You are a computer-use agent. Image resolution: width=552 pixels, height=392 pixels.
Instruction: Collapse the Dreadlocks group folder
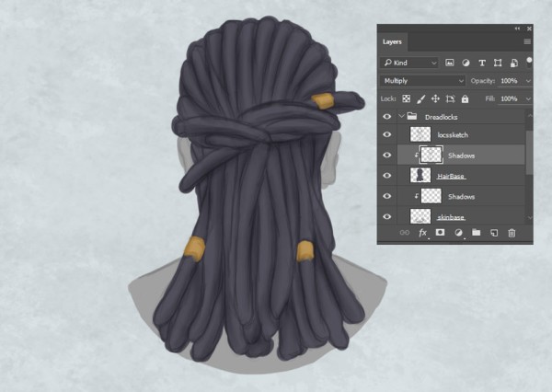pyautogui.click(x=402, y=116)
